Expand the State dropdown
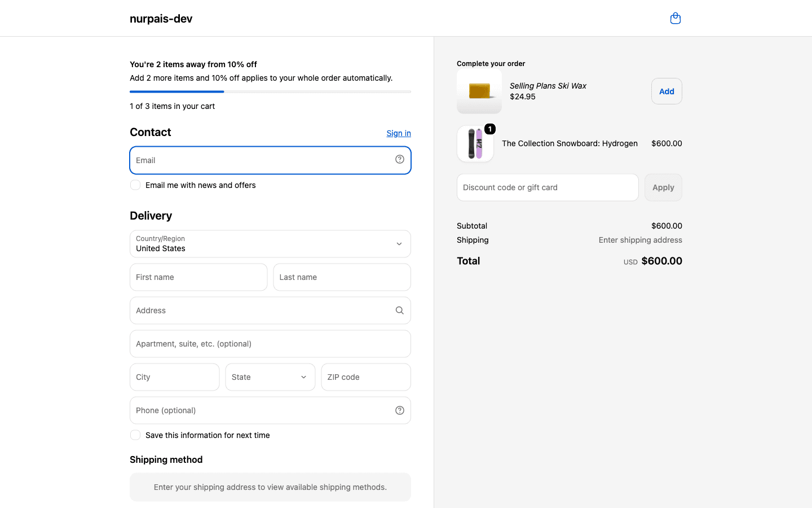The image size is (812, 508). click(x=270, y=377)
